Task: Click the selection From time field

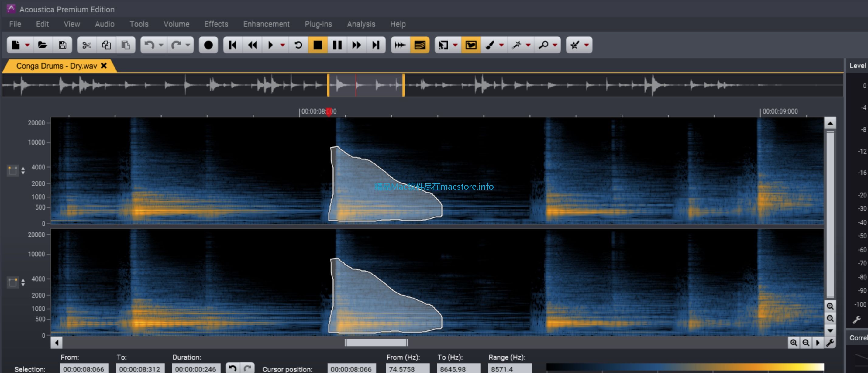Action: click(84, 369)
